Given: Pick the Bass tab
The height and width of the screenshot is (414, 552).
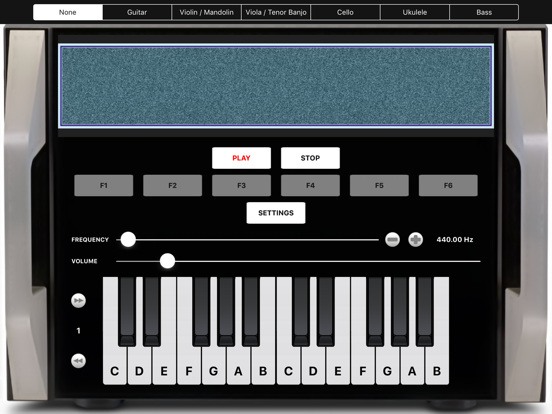Looking at the screenshot, I should pyautogui.click(x=484, y=12).
